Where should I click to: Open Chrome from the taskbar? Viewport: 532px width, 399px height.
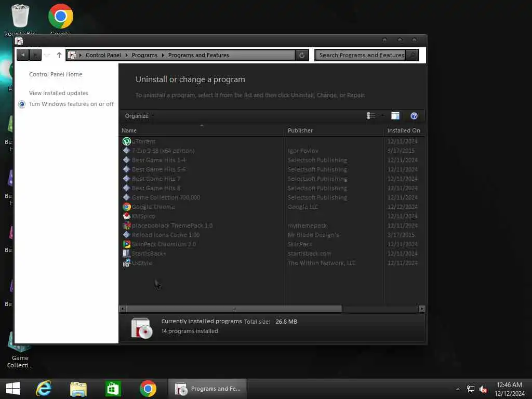pos(148,389)
